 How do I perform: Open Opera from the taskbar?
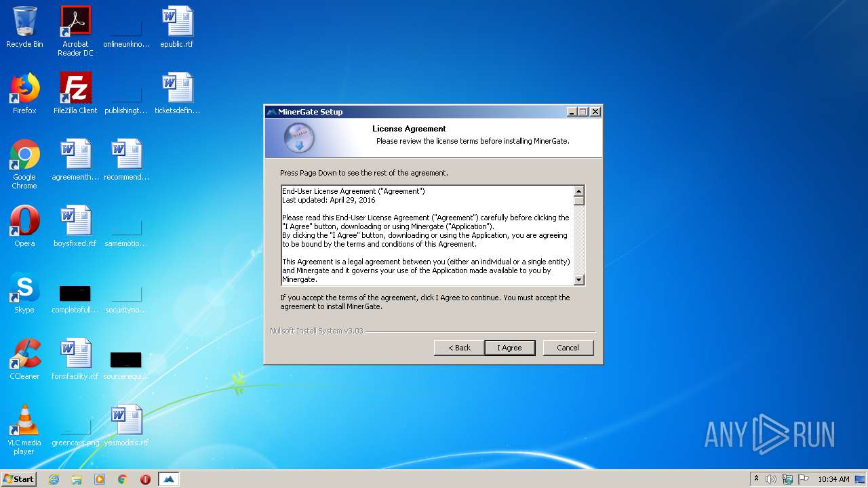(x=145, y=479)
